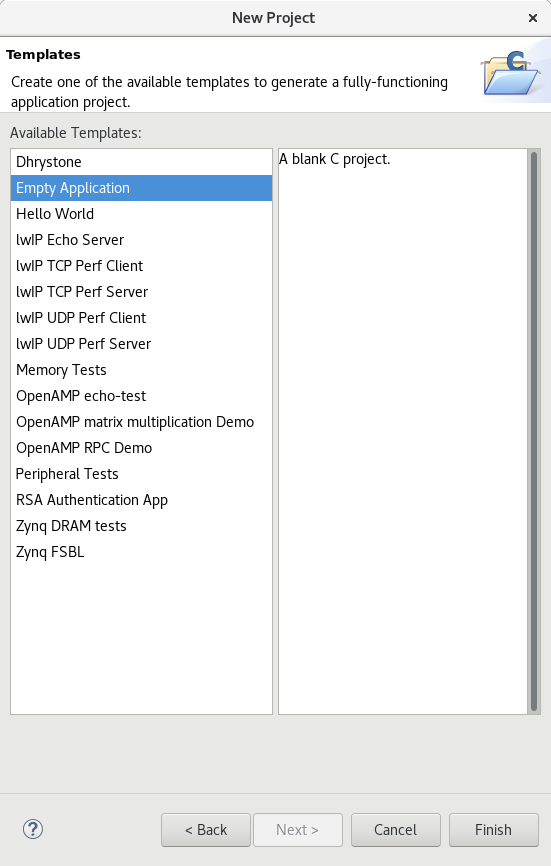Go back with the Back button
The width and height of the screenshot is (551, 866).
point(206,830)
